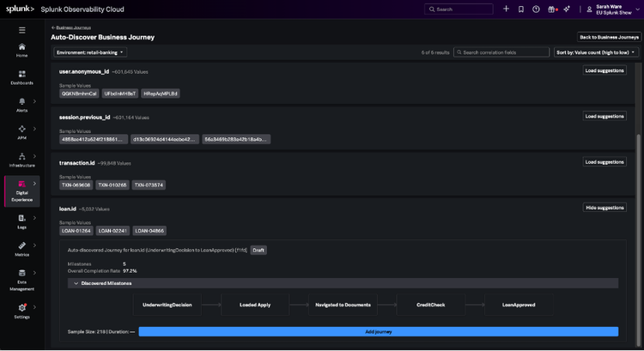This screenshot has height=351, width=644.
Task: Click sample value TXN-010265
Action: 112,185
